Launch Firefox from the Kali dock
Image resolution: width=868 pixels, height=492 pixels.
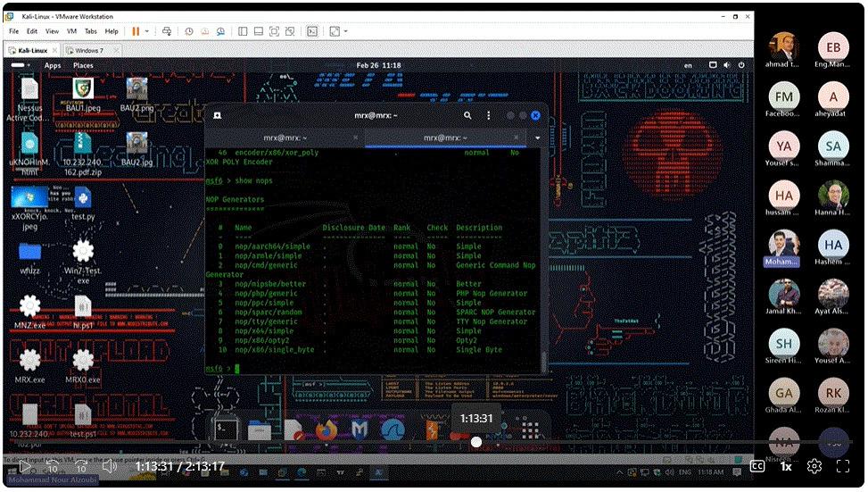326,429
